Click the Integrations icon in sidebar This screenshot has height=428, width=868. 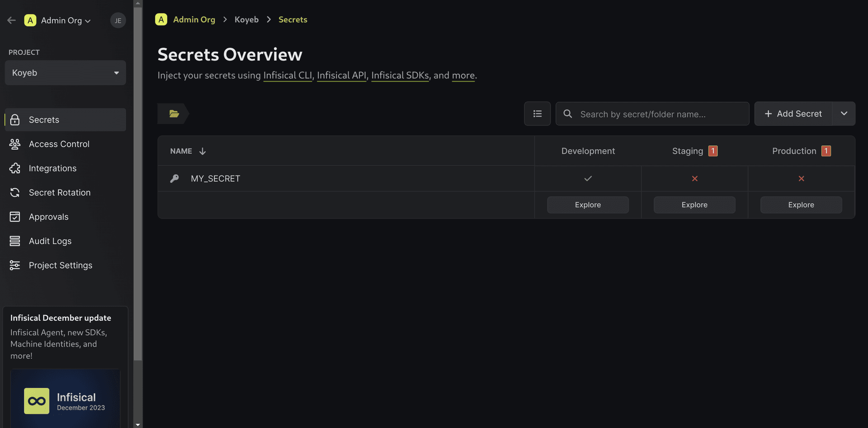coord(15,168)
